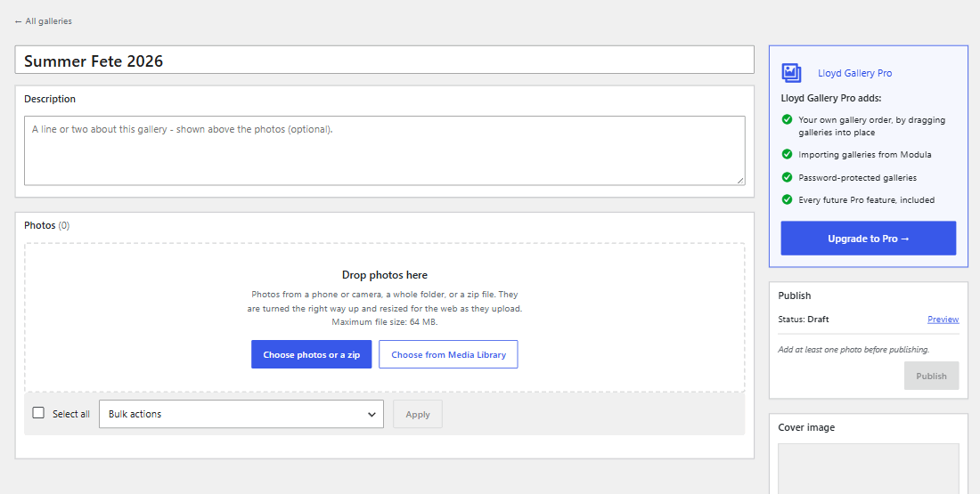This screenshot has height=494, width=980.
Task: Click the Cover image placeholder box
Action: (x=868, y=468)
